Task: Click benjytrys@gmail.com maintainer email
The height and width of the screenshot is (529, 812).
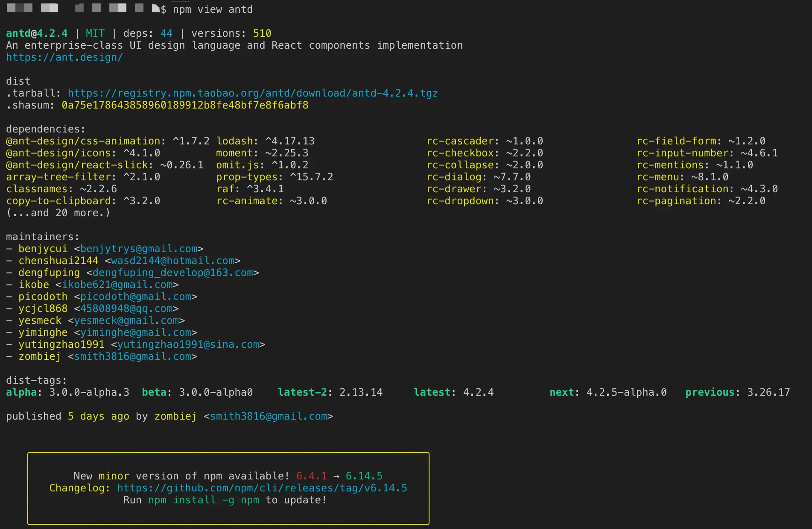Action: pyautogui.click(x=139, y=249)
